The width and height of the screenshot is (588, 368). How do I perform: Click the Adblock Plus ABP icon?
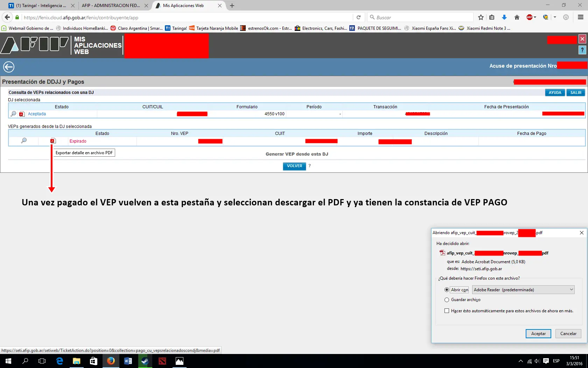[x=530, y=17]
